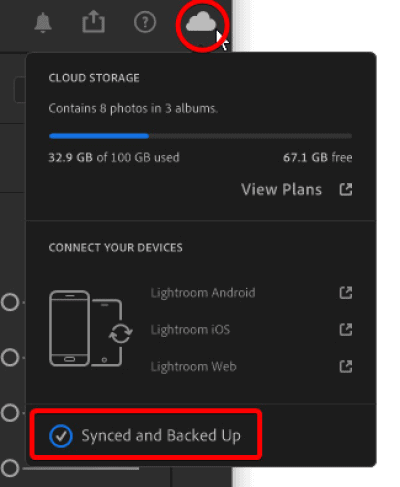Click the Cloud Storage heading
The image size is (400, 487).
(x=94, y=78)
